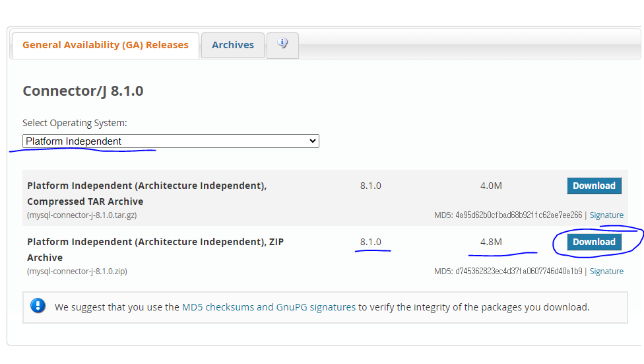Screen dimensions: 644x364
Task: Click the blue exclamation notice icon
Action: (x=38, y=306)
